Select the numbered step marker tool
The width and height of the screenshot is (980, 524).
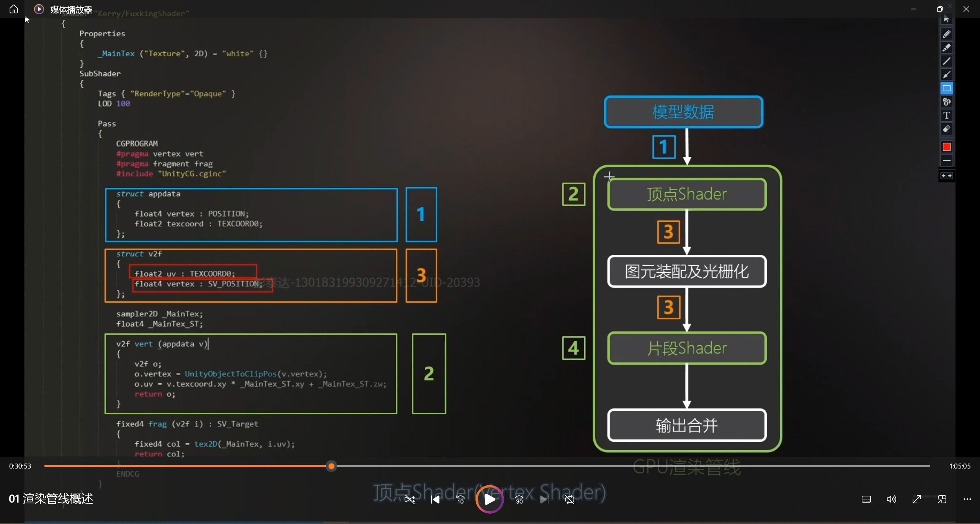(946, 102)
